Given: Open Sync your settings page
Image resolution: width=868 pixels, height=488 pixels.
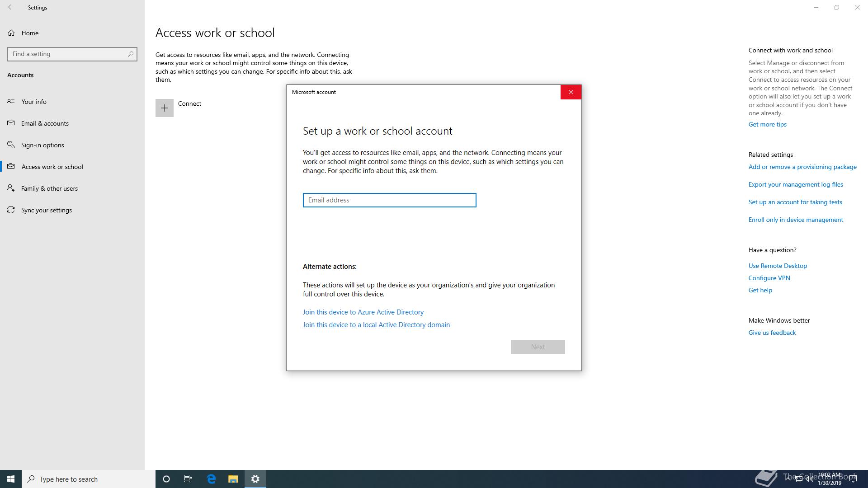Looking at the screenshot, I should click(72, 210).
